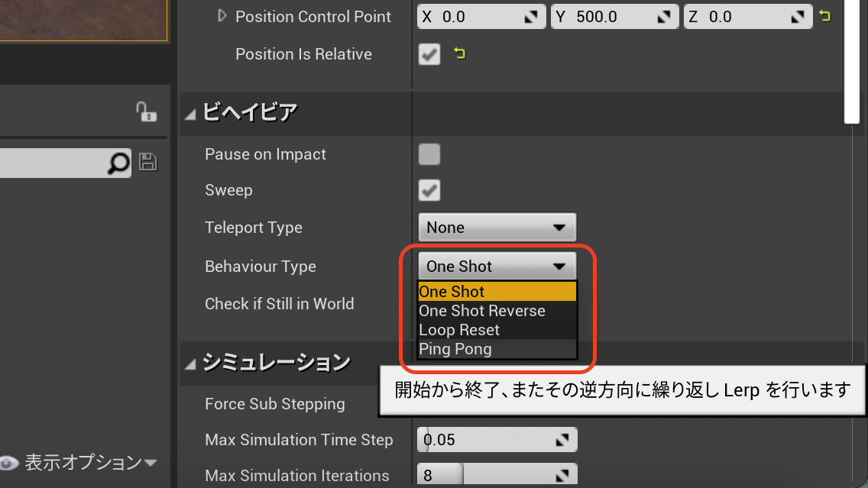This screenshot has width=868, height=488.
Task: Collapse the Behaviour Type dropdown
Action: (497, 267)
